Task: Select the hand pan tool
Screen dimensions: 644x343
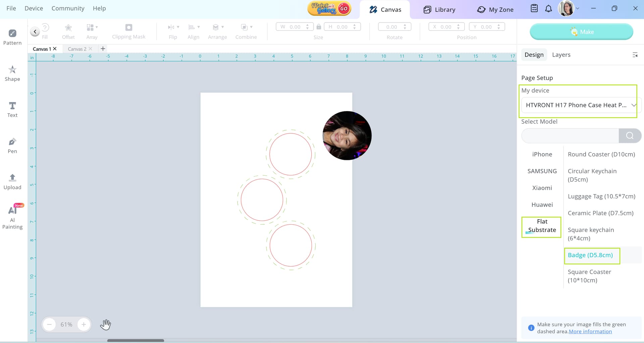Action: point(105,324)
